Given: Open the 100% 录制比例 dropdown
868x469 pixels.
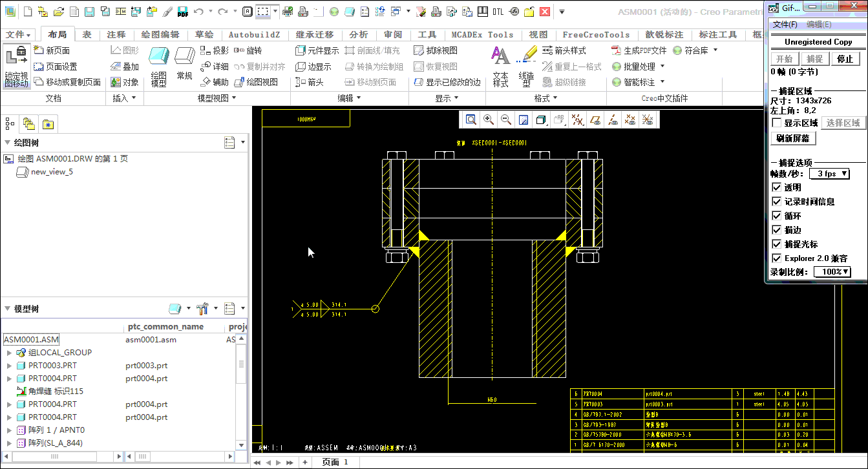Looking at the screenshot, I should pos(832,272).
